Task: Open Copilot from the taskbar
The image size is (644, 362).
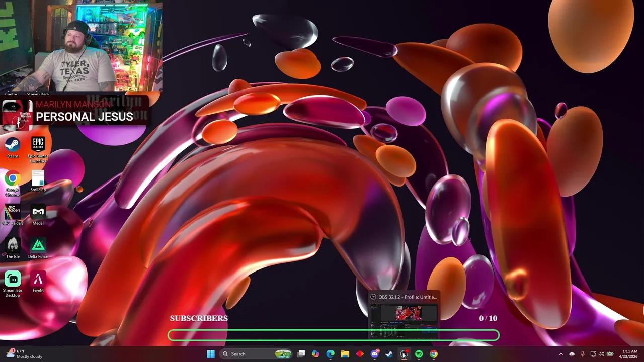Action: [x=315, y=354]
